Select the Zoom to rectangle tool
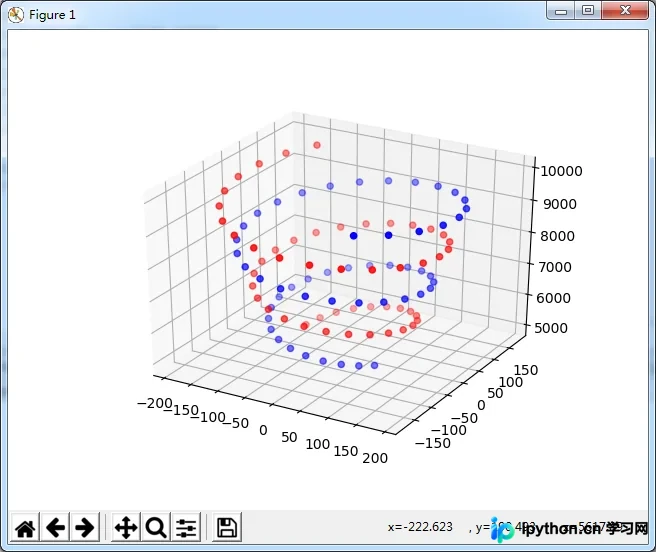Screen dimensions: 656x552 tap(156, 527)
